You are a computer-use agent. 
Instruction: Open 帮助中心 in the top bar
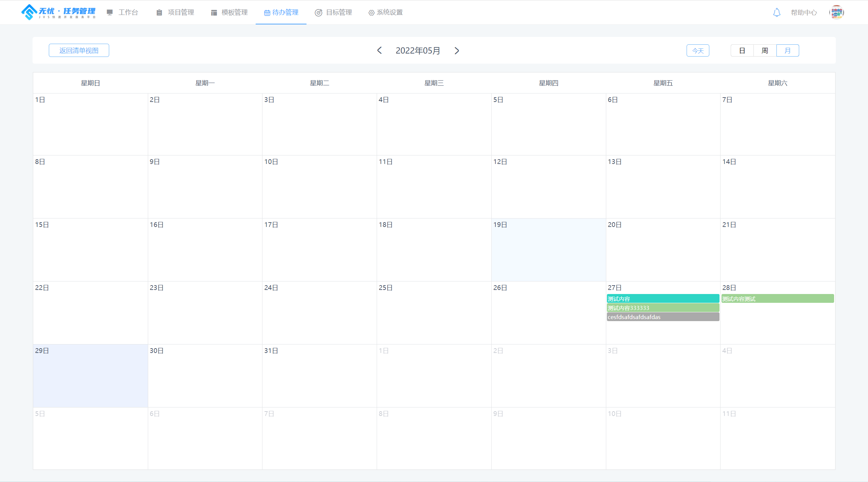coord(804,13)
